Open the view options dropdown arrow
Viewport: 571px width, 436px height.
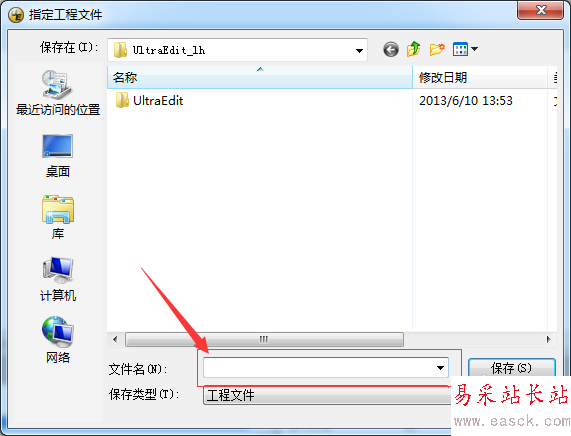click(x=474, y=49)
